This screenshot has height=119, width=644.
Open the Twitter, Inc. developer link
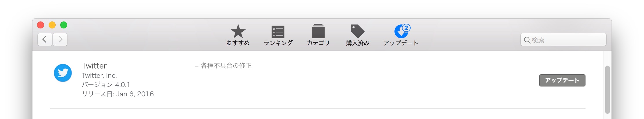coord(99,75)
